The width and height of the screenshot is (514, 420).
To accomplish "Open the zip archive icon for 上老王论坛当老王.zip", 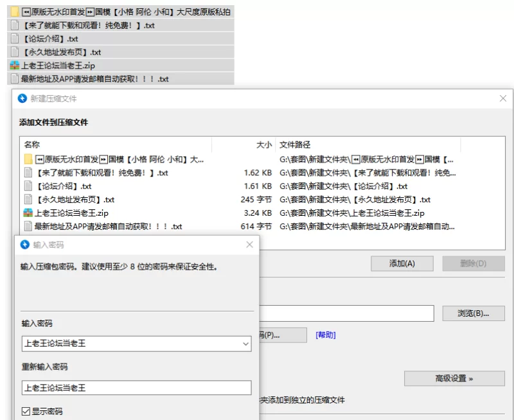I will (x=14, y=64).
